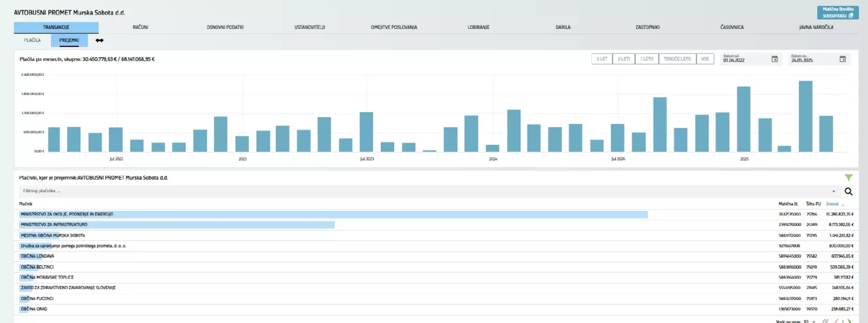Click the 'Filtriraj plačnika' input field

click(407, 191)
